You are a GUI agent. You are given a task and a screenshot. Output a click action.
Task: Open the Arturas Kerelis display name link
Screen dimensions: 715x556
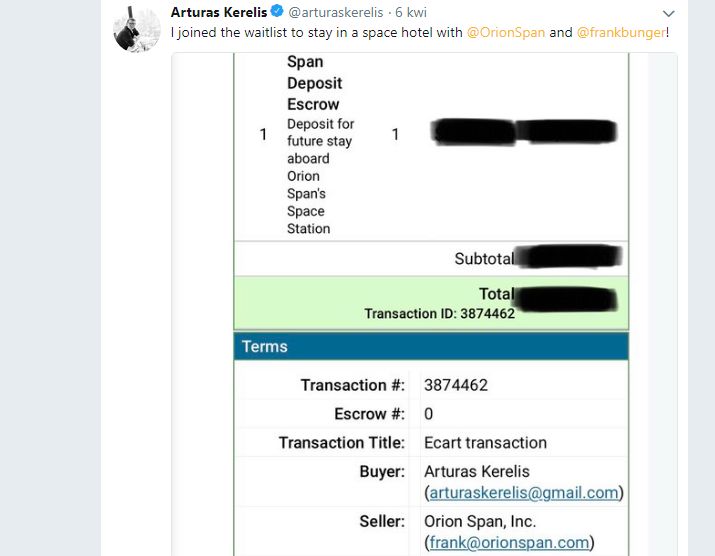click(x=218, y=13)
